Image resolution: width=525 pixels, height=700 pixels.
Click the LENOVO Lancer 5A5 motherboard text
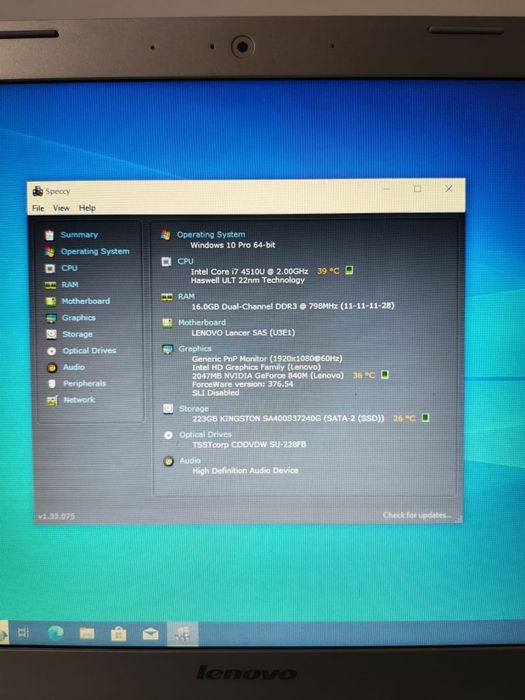243,333
